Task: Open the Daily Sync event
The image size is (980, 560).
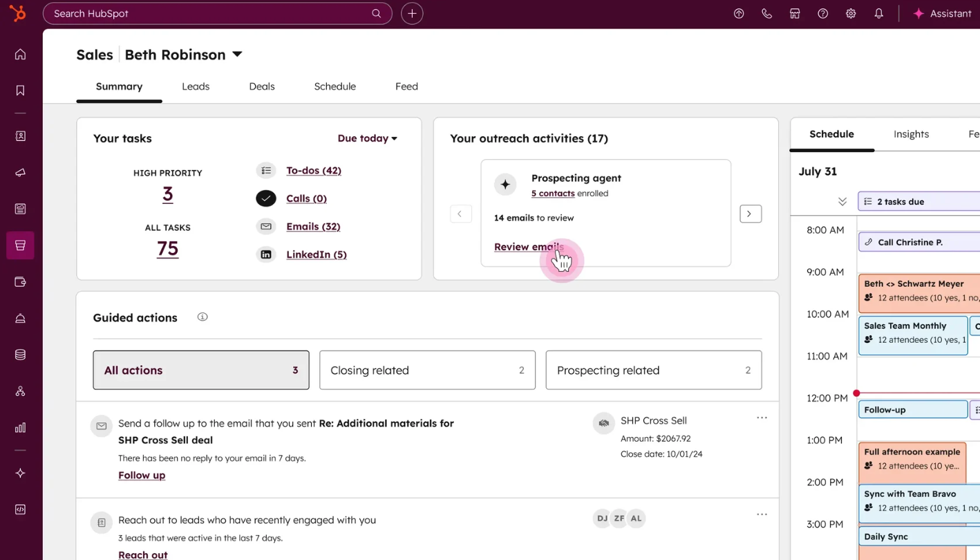Action: 919,536
